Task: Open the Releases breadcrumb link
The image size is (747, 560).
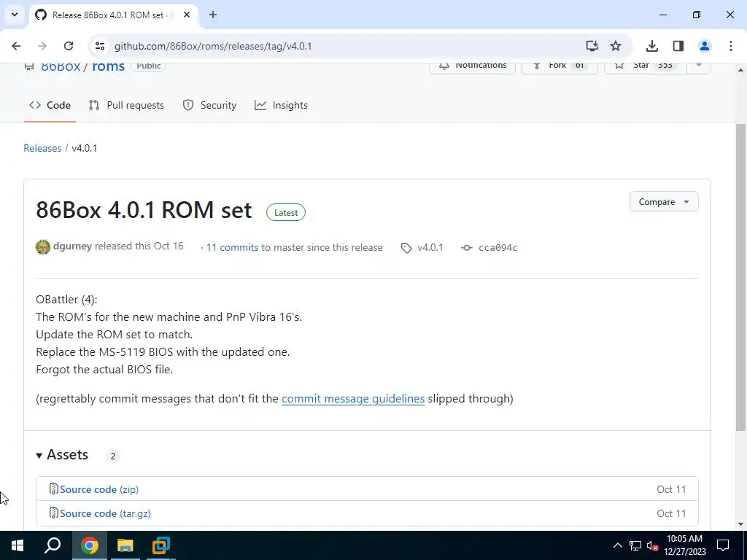Action: (x=42, y=148)
